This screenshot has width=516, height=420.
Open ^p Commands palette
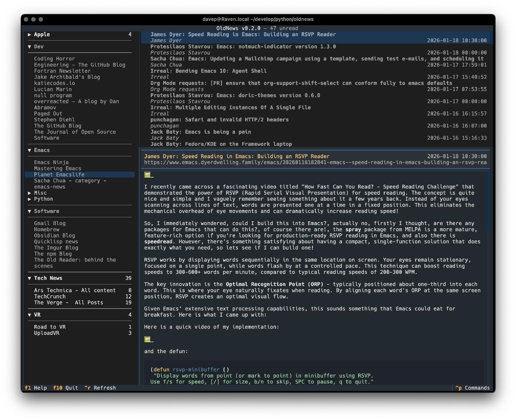(x=472, y=388)
